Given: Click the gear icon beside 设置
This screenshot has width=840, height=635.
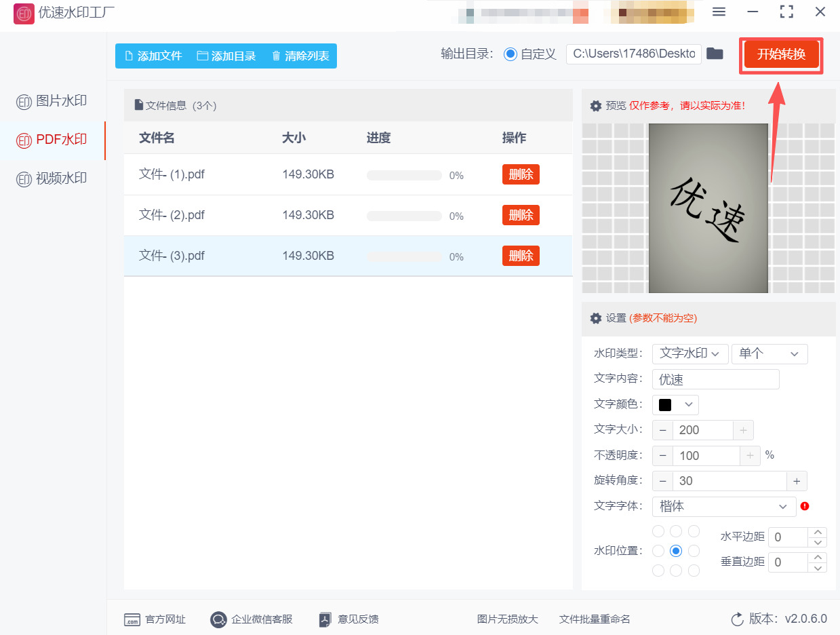Looking at the screenshot, I should [596, 318].
